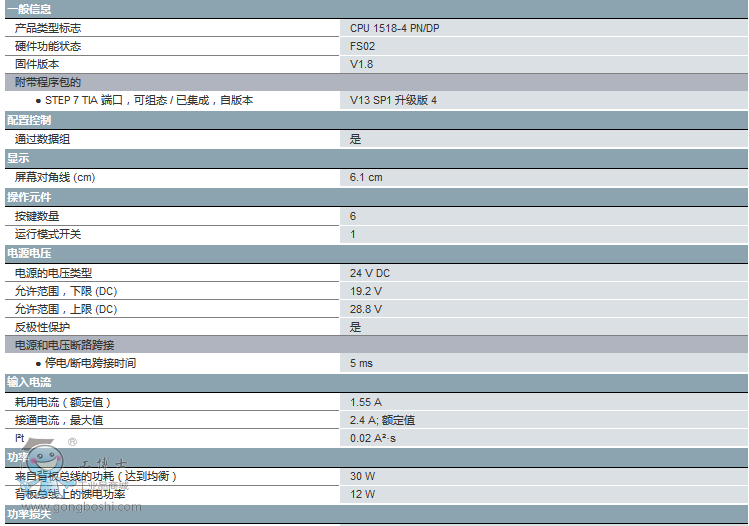Click the FS02 hardware status value
749x526 pixels.
tap(362, 46)
